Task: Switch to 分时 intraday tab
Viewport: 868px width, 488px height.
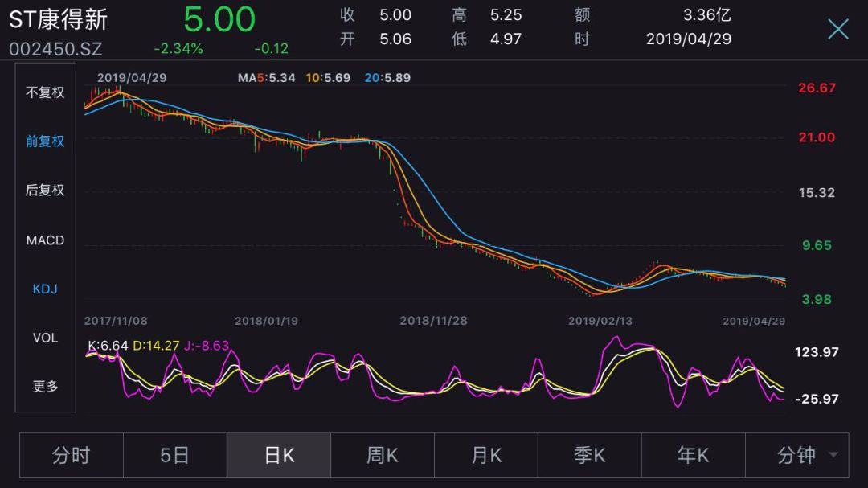Action: [x=72, y=455]
